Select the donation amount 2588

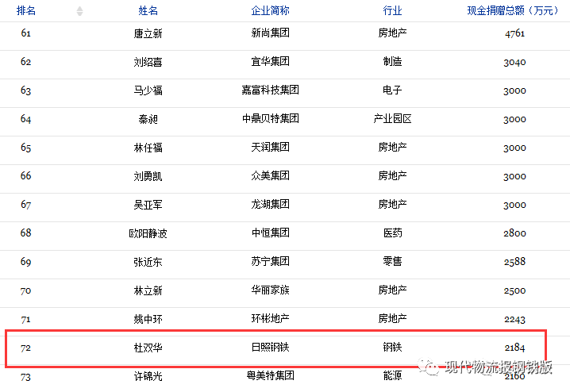(514, 262)
